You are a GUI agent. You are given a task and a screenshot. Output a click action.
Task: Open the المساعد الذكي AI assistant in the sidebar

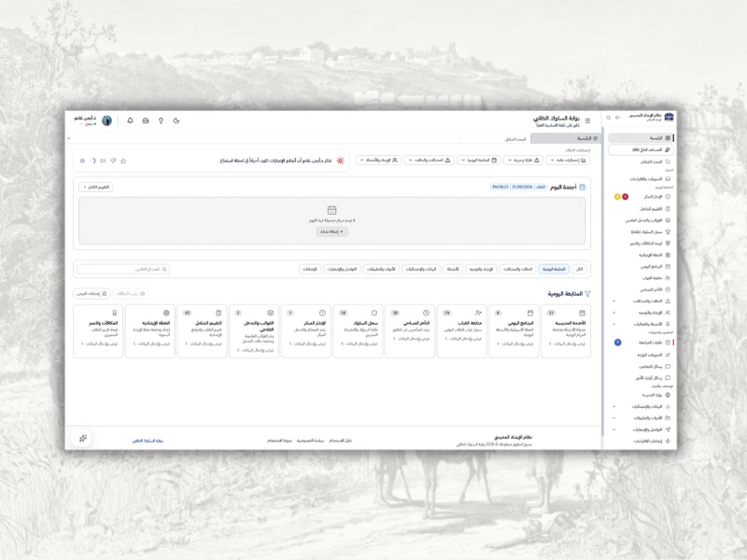pos(641,150)
